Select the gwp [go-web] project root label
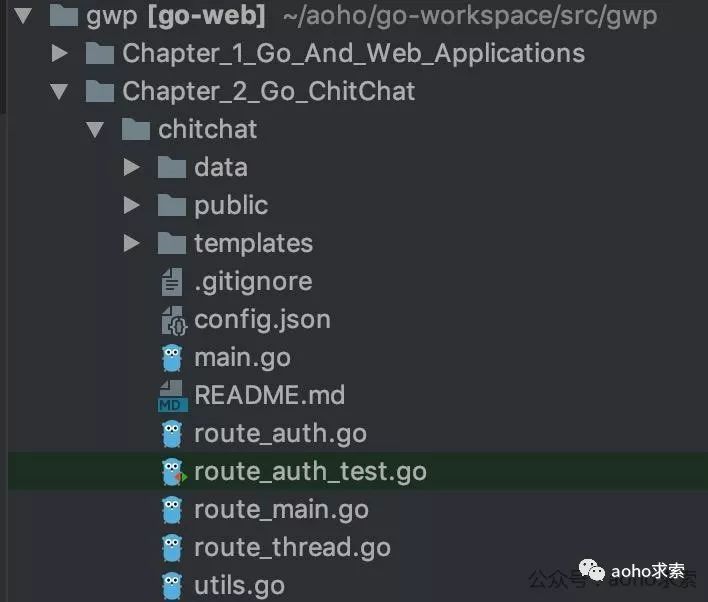The image size is (708, 602). point(176,16)
